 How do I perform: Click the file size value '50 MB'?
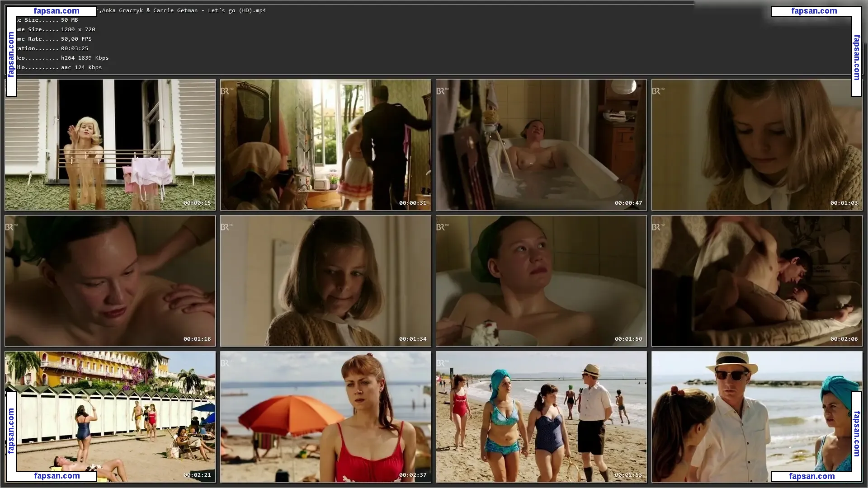click(x=70, y=20)
